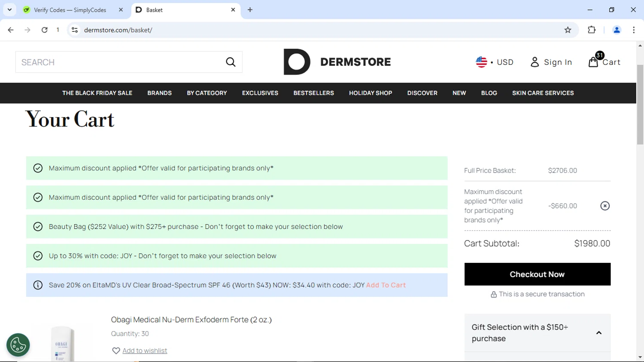Open the Chrome three-dot menu

634,30
